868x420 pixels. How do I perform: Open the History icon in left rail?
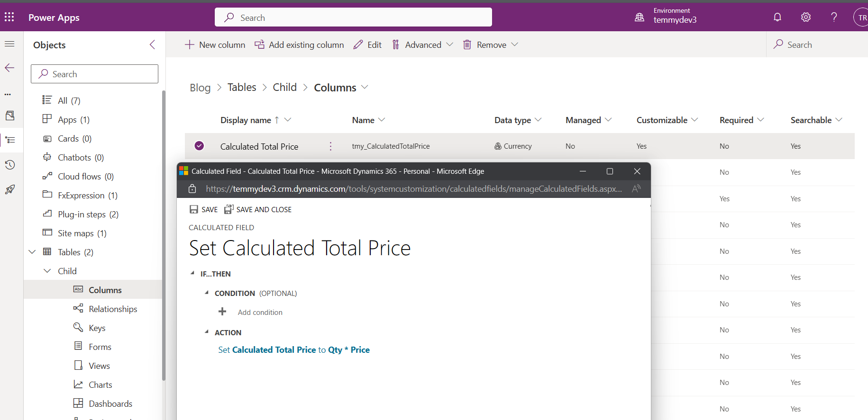pos(10,165)
